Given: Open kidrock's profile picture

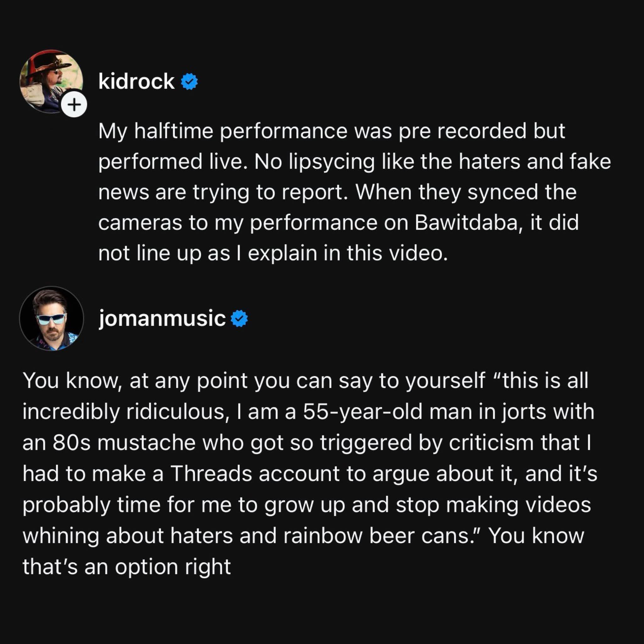Looking at the screenshot, I should [x=52, y=81].
